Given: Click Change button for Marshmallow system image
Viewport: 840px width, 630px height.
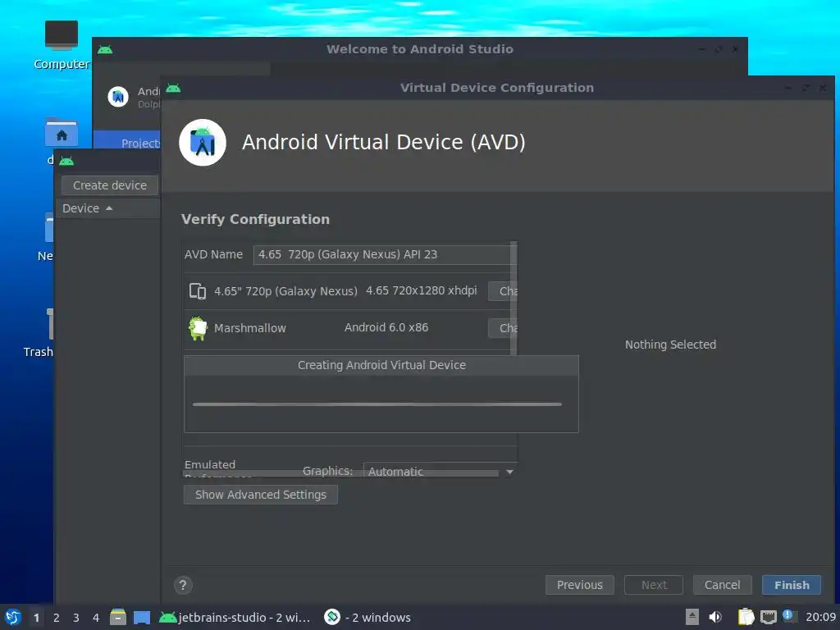Looking at the screenshot, I should [x=503, y=328].
